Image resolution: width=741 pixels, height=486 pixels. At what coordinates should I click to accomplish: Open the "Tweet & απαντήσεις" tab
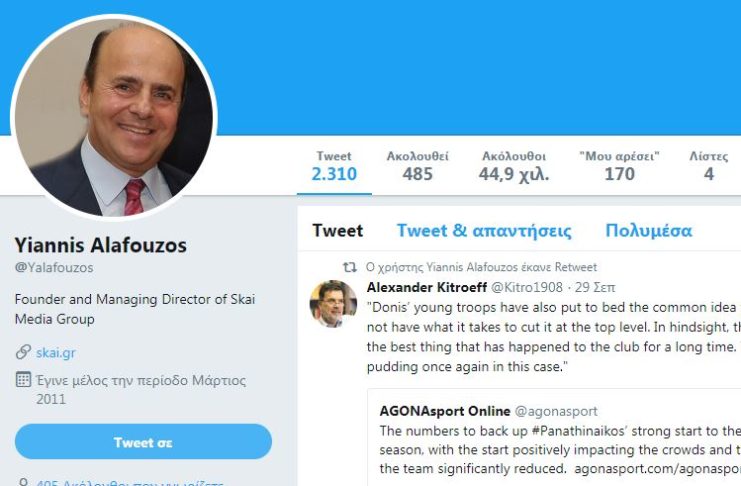pyautogui.click(x=484, y=231)
